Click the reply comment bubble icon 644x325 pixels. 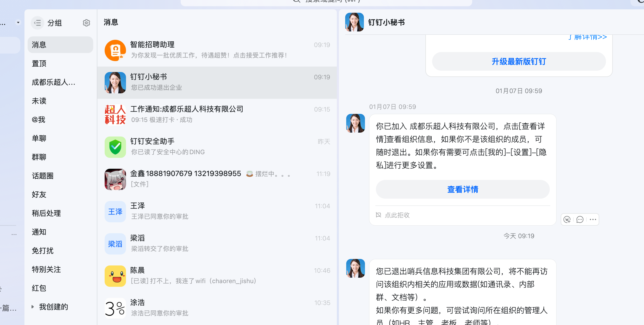tap(580, 219)
